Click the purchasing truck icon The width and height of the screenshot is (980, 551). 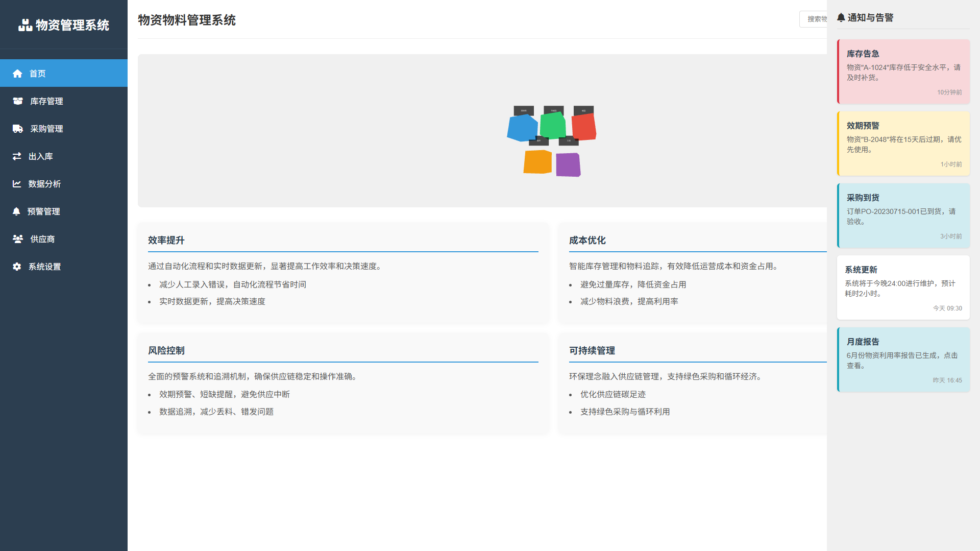pos(18,129)
